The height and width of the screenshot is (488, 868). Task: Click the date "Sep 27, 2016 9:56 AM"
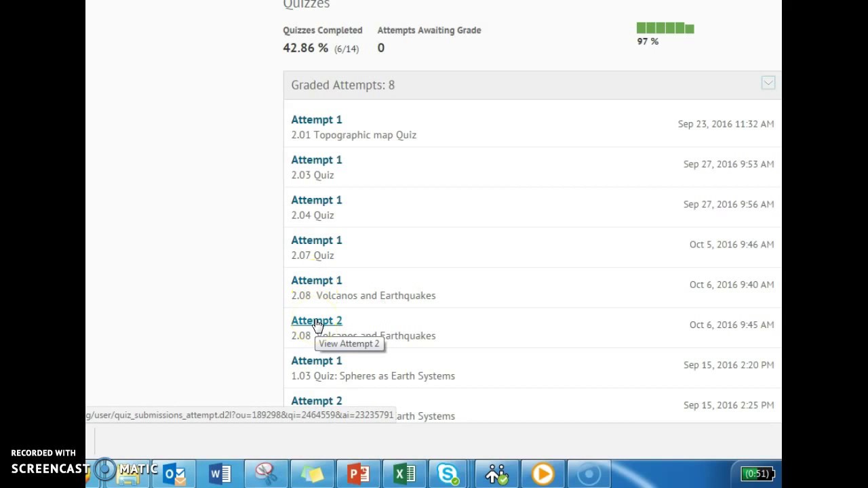point(728,204)
